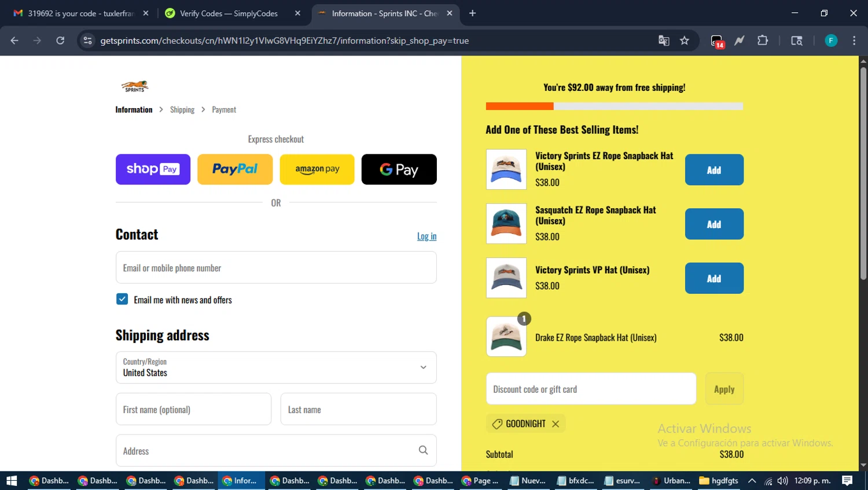The image size is (868, 490).
Task: Open network status tray icon
Action: (x=768, y=481)
